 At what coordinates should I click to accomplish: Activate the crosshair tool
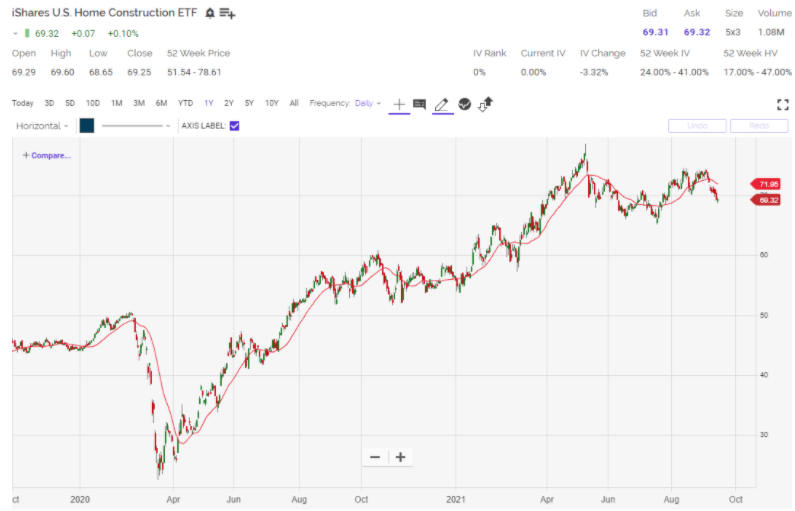[x=399, y=104]
